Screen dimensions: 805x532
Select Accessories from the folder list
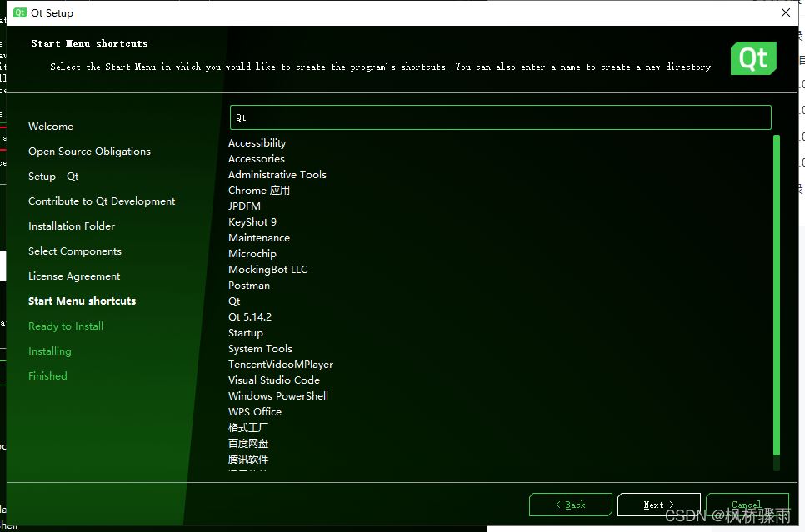pos(257,158)
